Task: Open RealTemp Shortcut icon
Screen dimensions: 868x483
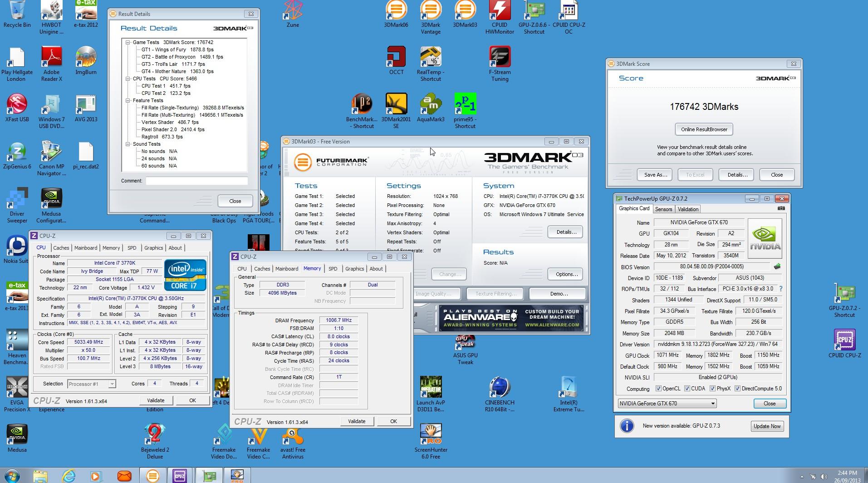Action: coord(431,64)
